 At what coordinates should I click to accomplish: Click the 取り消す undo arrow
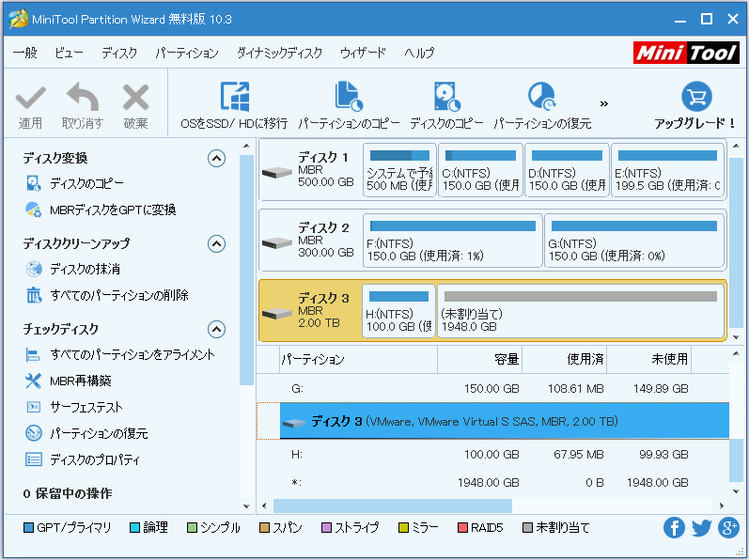83,98
